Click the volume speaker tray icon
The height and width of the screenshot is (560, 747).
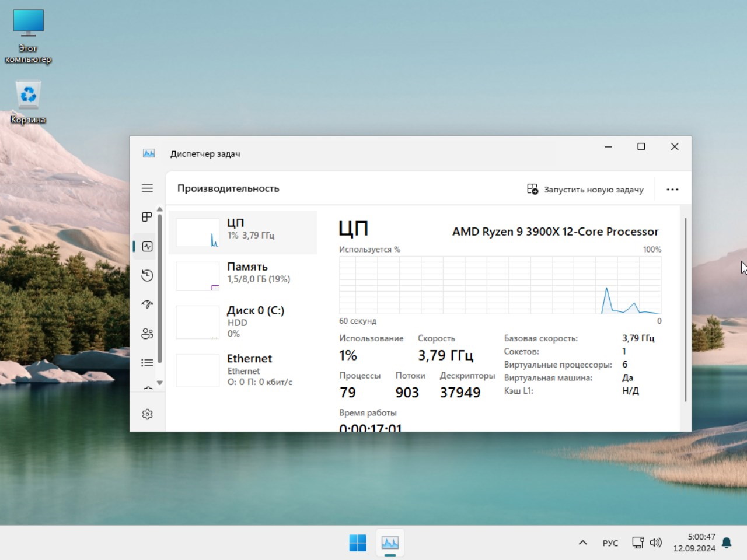click(655, 542)
